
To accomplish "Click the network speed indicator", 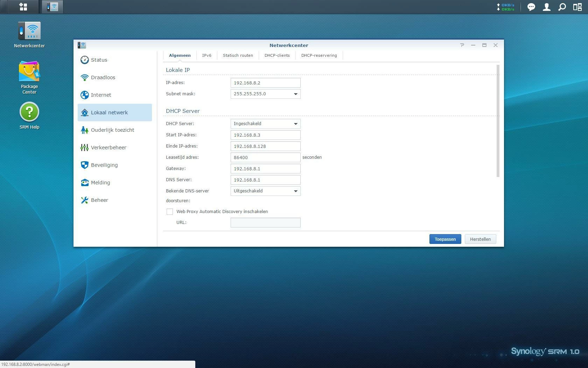I will (505, 7).
